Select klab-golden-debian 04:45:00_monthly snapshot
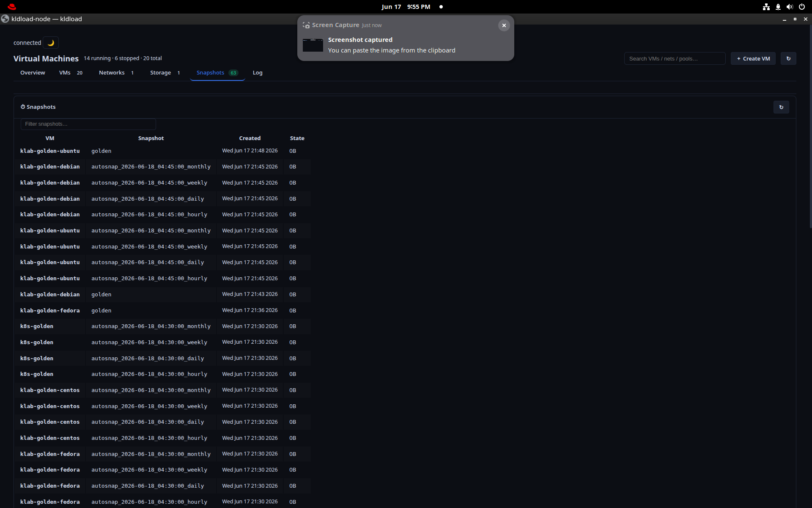 162,167
